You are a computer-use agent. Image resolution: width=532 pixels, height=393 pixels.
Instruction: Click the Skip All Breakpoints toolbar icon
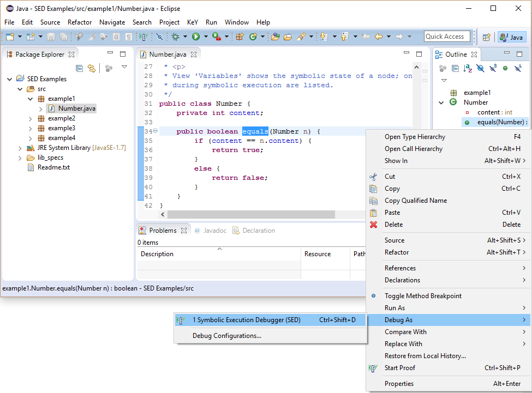coord(159,37)
